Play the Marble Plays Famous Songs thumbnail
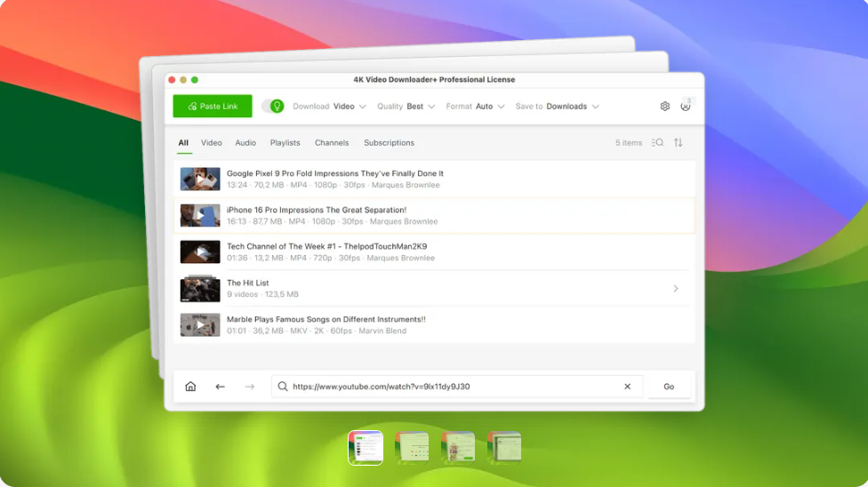The width and height of the screenshot is (868, 487). (200, 325)
